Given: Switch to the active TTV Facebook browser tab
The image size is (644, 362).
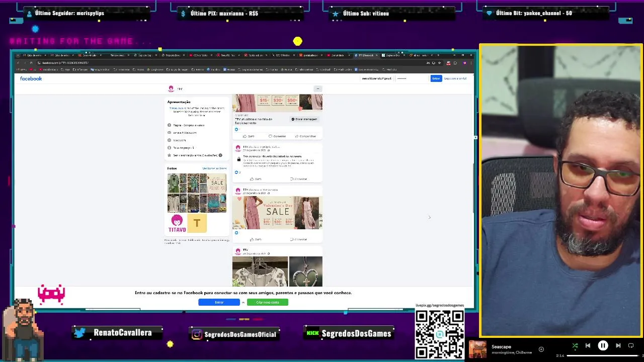Looking at the screenshot, I should click(366, 55).
